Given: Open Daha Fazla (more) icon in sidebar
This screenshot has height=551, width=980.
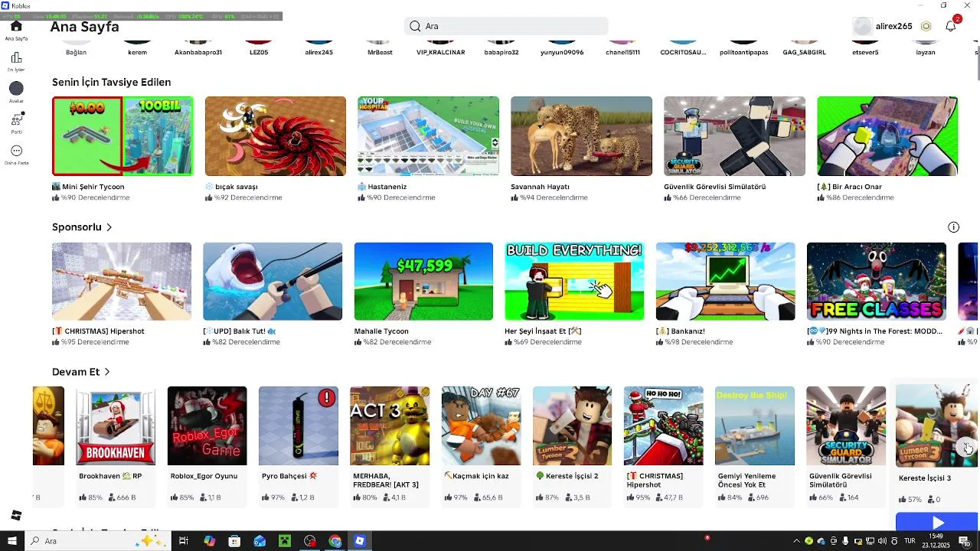Looking at the screenshot, I should point(16,151).
